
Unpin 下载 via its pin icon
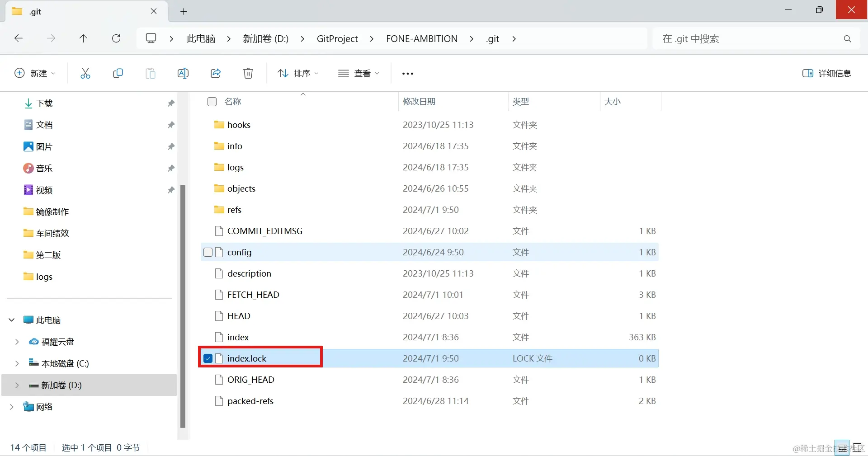[x=171, y=103]
